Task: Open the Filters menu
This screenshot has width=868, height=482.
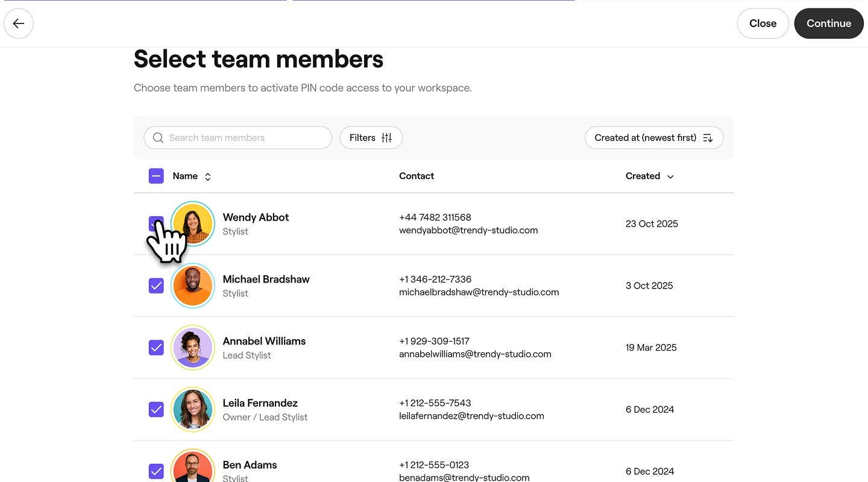Action: (x=371, y=138)
